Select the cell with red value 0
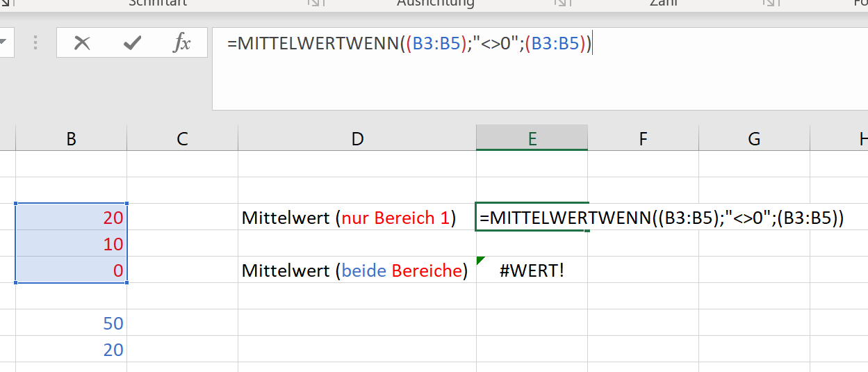 click(71, 270)
